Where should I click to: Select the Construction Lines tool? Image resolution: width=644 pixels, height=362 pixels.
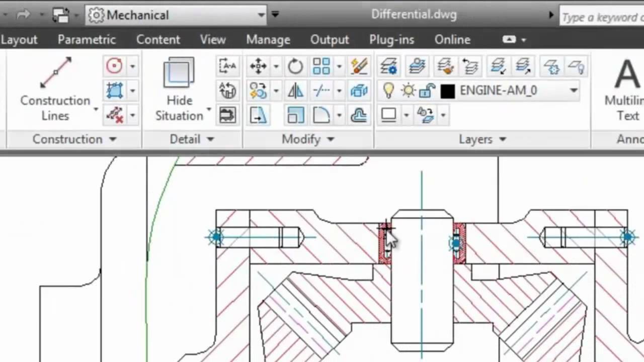pyautogui.click(x=55, y=89)
